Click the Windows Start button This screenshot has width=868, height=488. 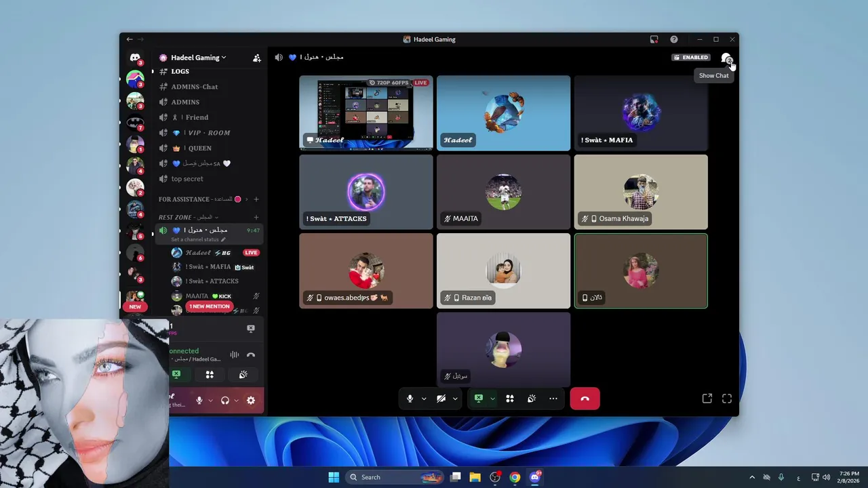[334, 477]
